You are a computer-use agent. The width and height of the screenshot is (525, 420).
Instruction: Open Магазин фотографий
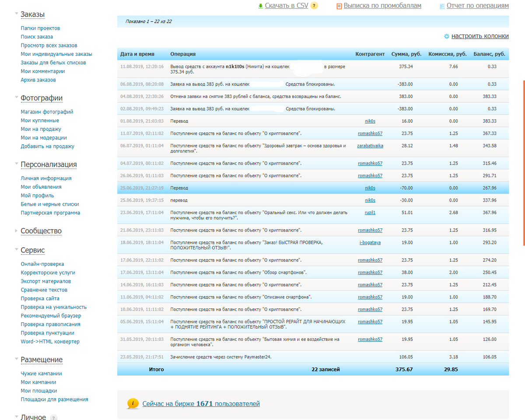(x=47, y=112)
